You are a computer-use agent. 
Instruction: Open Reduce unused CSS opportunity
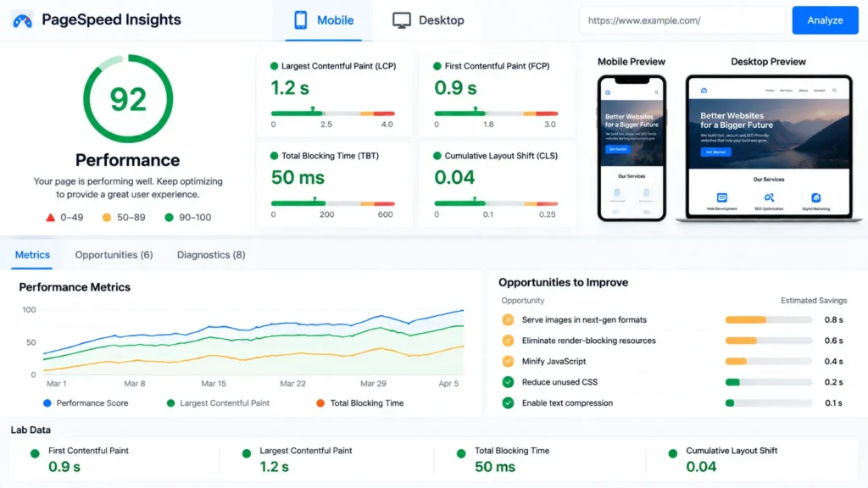point(559,382)
